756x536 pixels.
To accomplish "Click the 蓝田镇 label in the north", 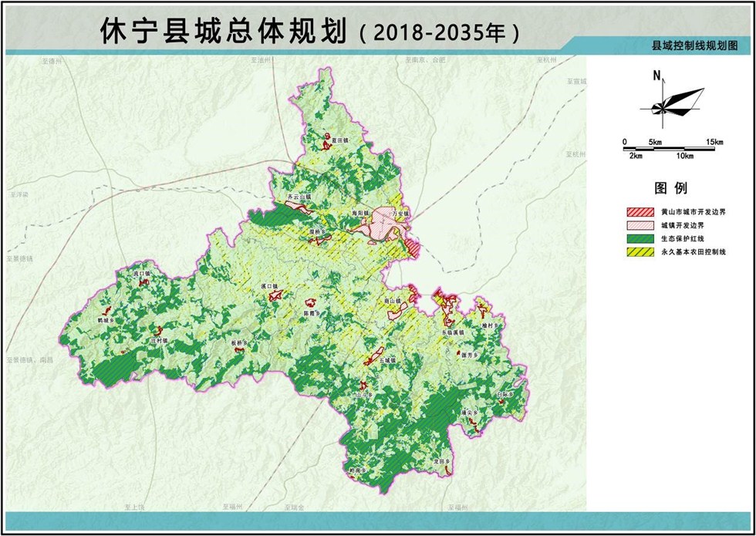I will (340, 142).
